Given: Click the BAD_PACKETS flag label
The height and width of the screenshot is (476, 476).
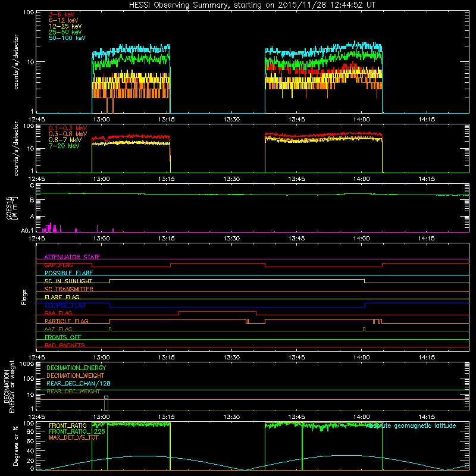Looking at the screenshot, I should pos(65,346).
